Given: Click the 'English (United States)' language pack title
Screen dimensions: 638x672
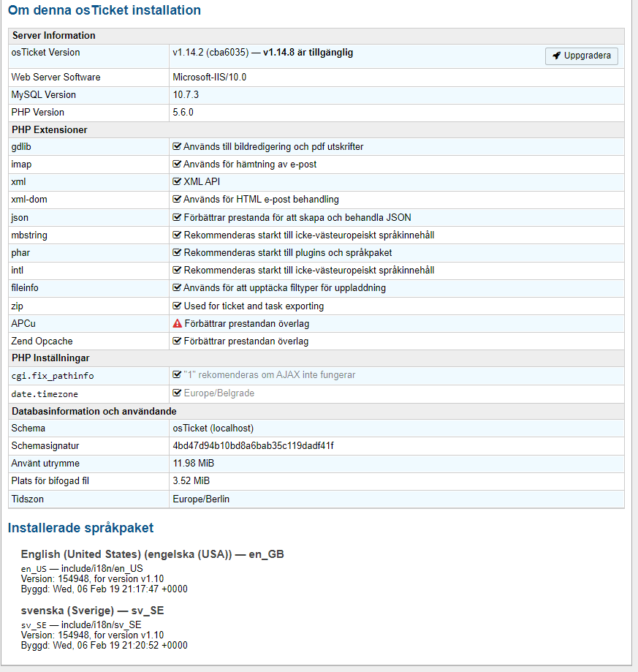Looking at the screenshot, I should [153, 554].
